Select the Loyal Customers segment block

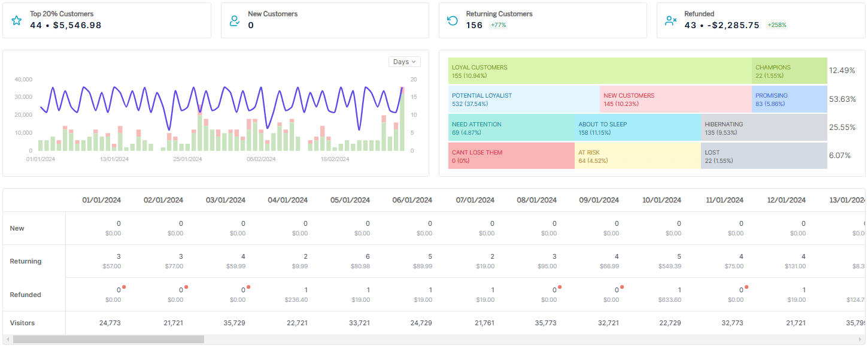(600, 71)
